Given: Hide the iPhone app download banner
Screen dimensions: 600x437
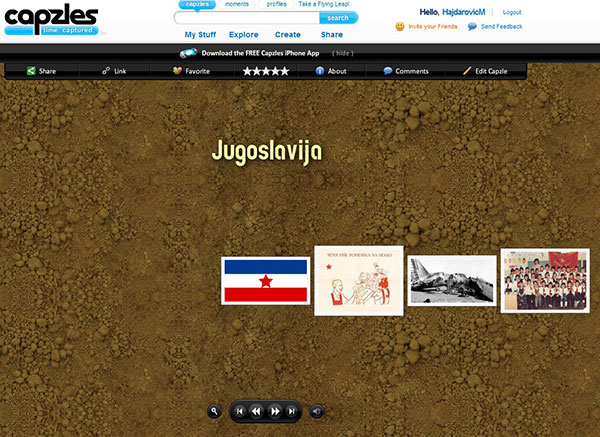Looking at the screenshot, I should (x=343, y=53).
